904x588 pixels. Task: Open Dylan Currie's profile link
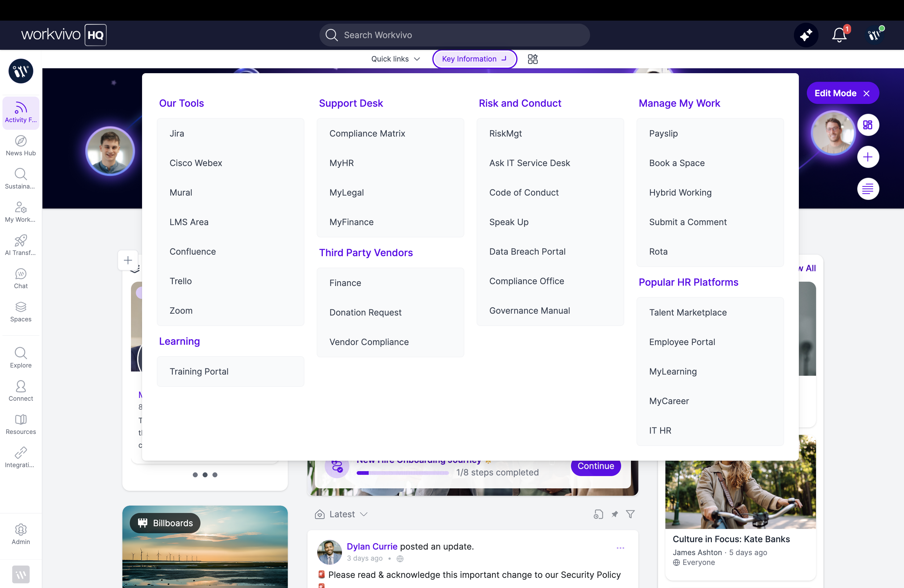click(372, 546)
